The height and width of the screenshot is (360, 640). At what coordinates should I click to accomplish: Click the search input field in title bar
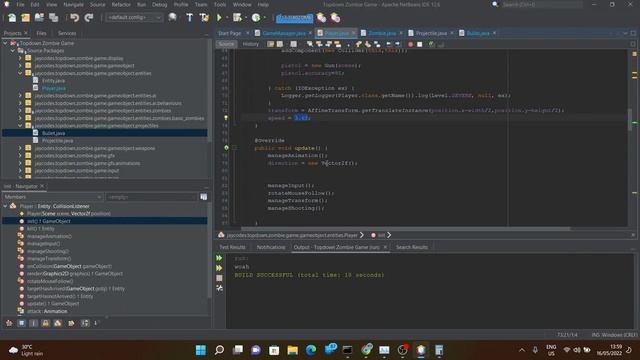coord(542,4)
